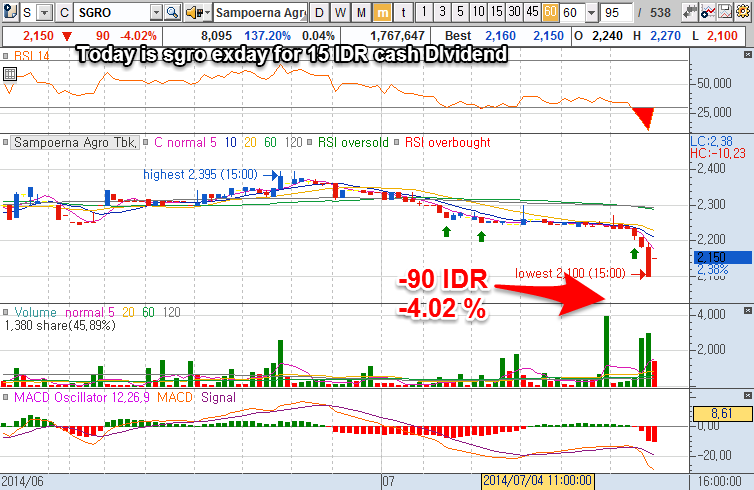Screen dimensions: 754x490
Task: Toggle the Volume legend marker
Action: click(6, 313)
